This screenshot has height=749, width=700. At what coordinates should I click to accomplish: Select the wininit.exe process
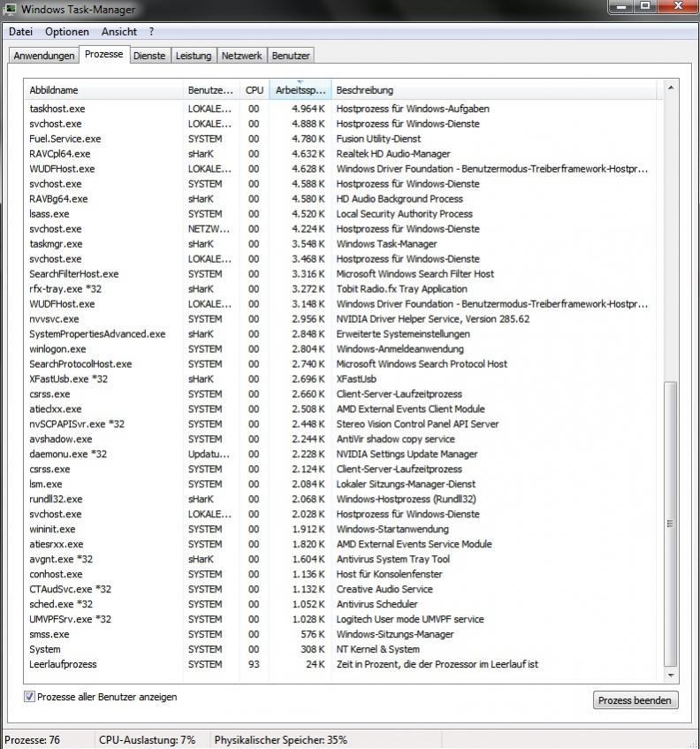pos(342,529)
